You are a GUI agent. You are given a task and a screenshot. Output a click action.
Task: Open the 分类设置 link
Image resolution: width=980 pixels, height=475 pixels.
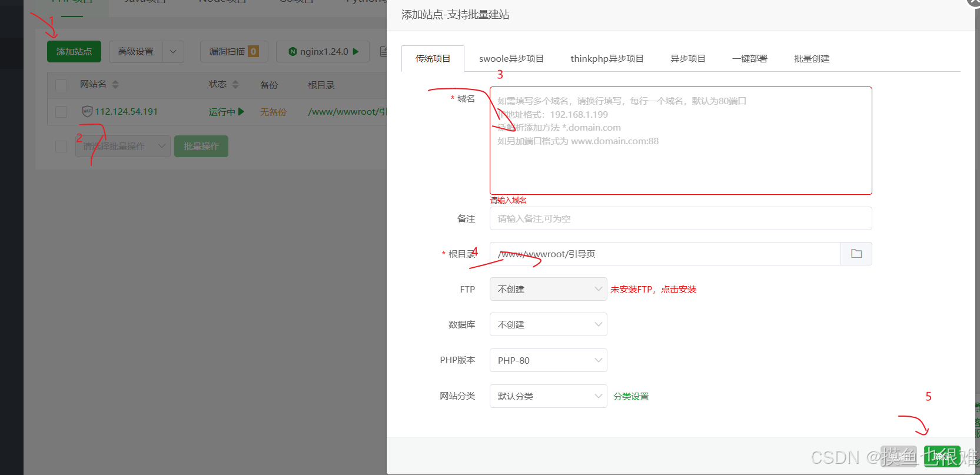[631, 397]
